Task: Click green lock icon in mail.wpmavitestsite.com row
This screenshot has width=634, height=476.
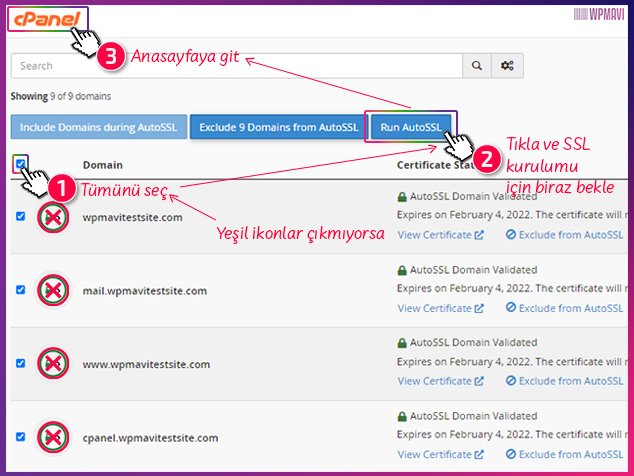Action: [x=402, y=270]
